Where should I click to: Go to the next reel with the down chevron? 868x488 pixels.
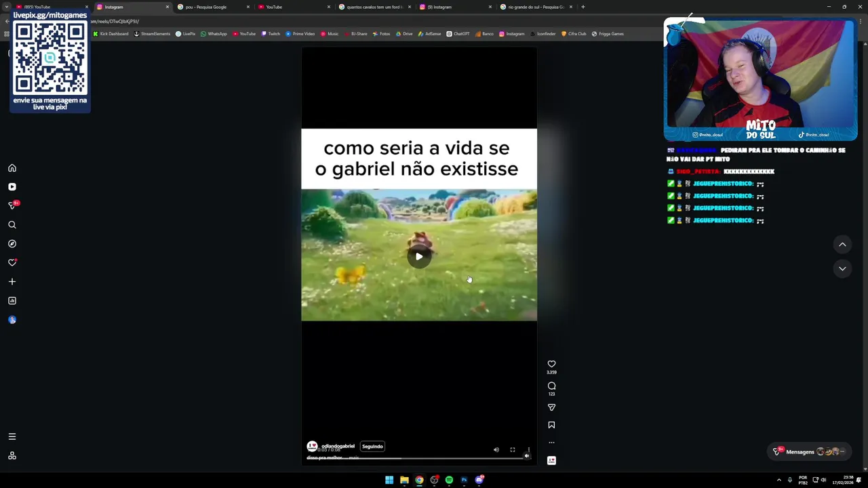[842, 269]
